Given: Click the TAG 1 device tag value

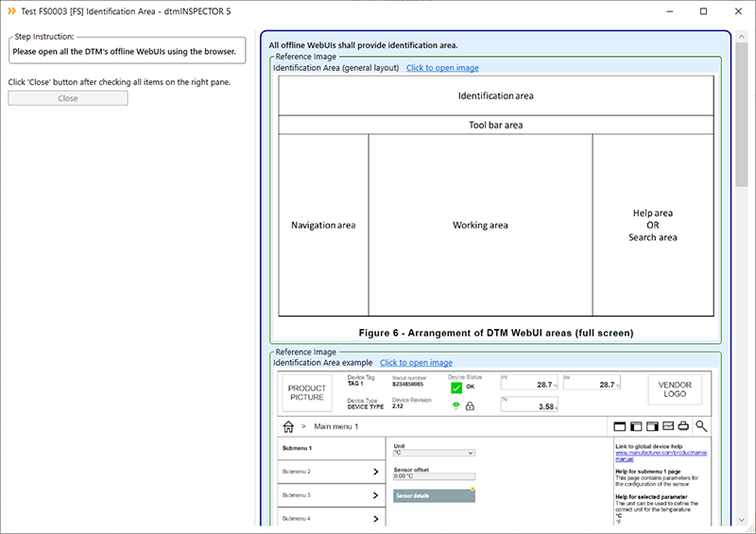Looking at the screenshot, I should [x=355, y=384].
